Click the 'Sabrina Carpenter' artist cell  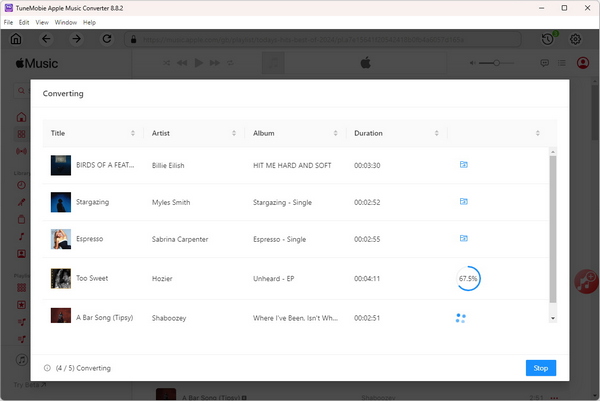tap(180, 239)
